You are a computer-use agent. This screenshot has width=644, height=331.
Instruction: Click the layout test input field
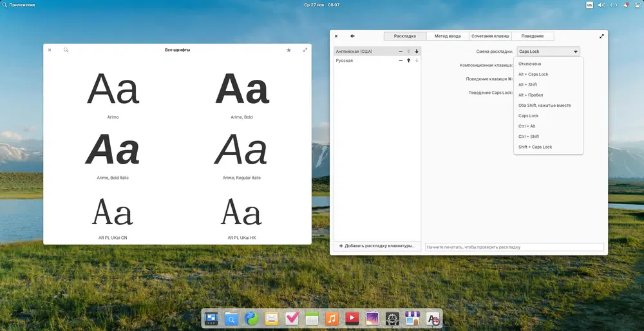(514, 247)
